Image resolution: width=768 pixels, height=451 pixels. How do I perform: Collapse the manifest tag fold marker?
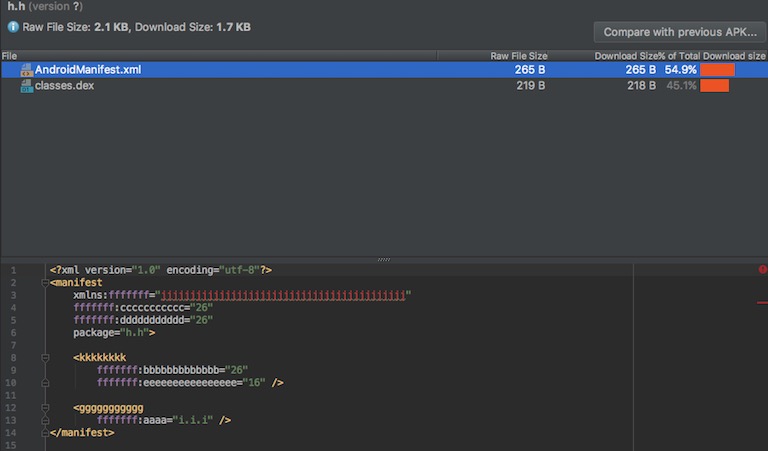pos(45,283)
